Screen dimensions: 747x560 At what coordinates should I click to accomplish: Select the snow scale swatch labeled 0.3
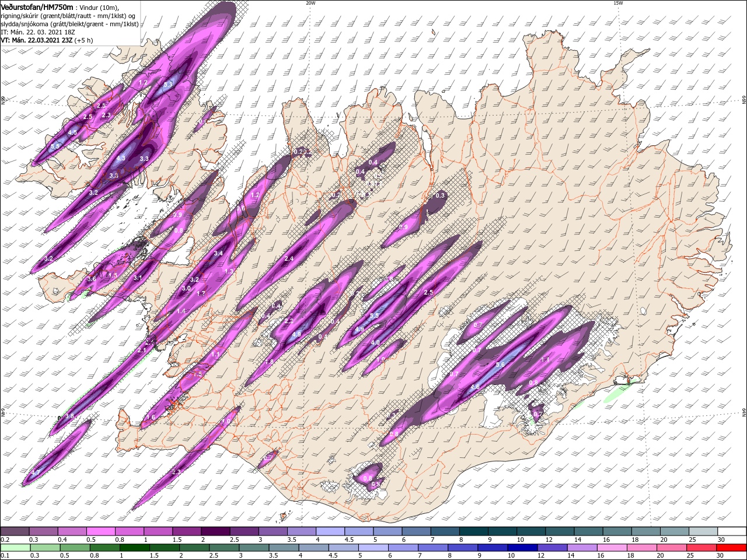(x=44, y=531)
